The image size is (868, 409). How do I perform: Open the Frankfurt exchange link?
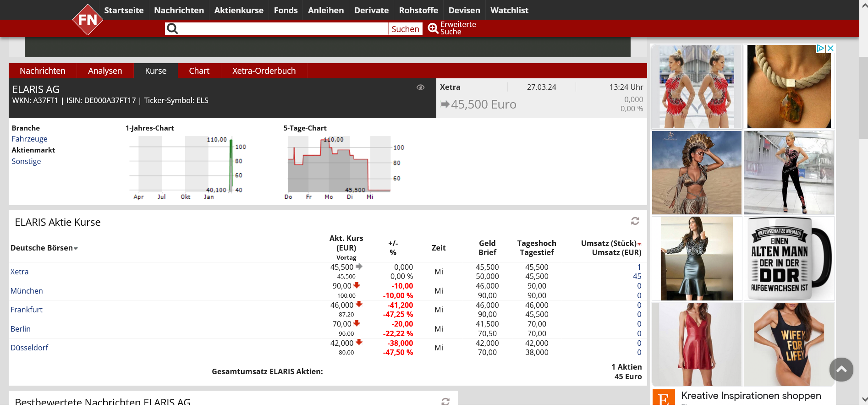click(27, 310)
